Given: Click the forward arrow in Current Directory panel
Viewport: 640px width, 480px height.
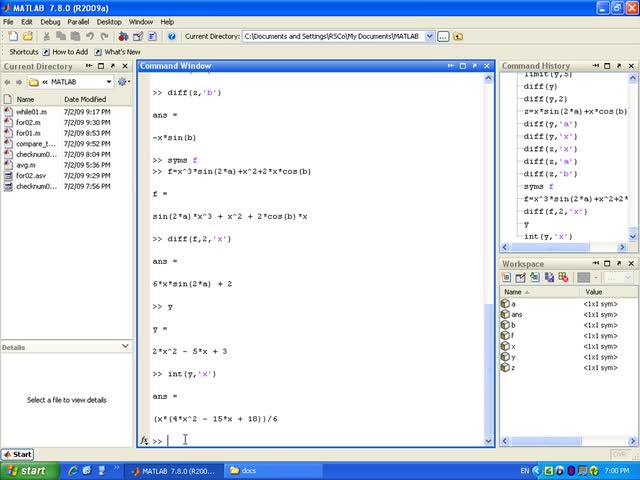Looking at the screenshot, I should point(19,82).
